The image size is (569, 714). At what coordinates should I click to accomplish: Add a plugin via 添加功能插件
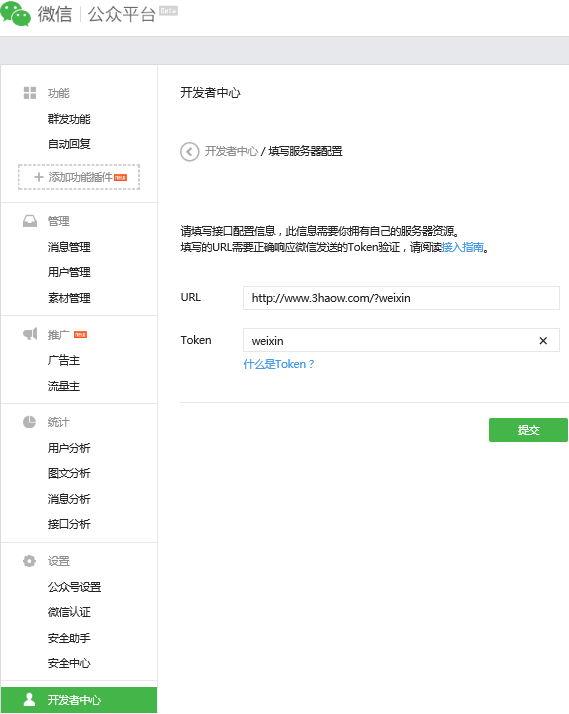[x=79, y=177]
